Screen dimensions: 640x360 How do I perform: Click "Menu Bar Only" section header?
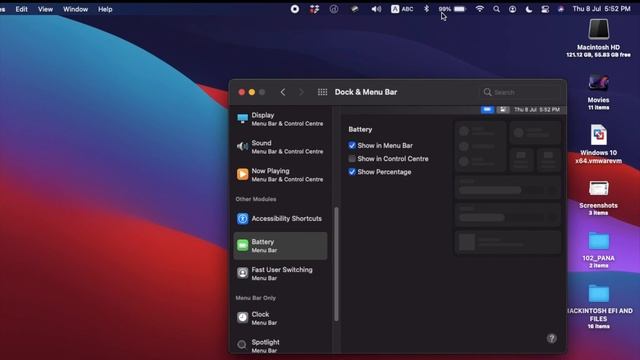[x=256, y=298]
